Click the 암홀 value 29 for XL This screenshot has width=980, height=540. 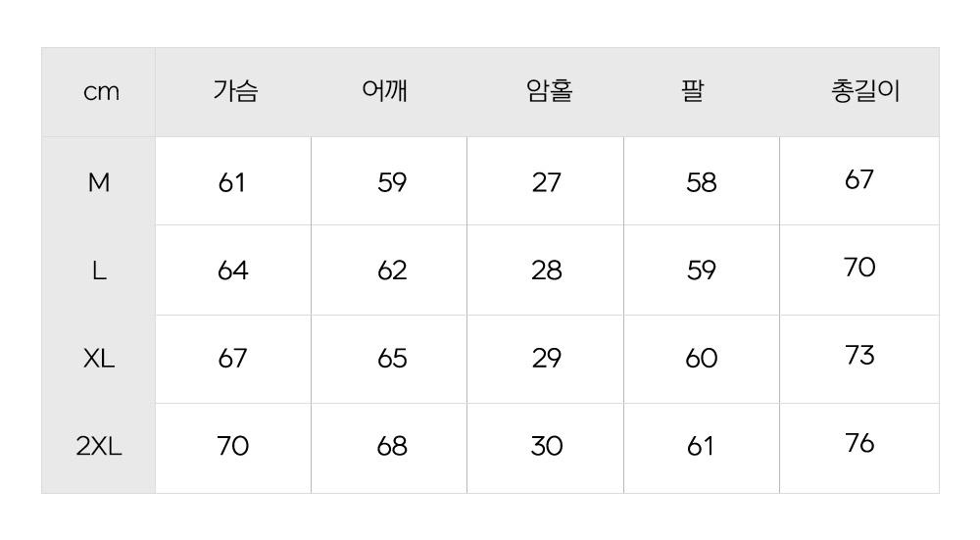pyautogui.click(x=547, y=359)
